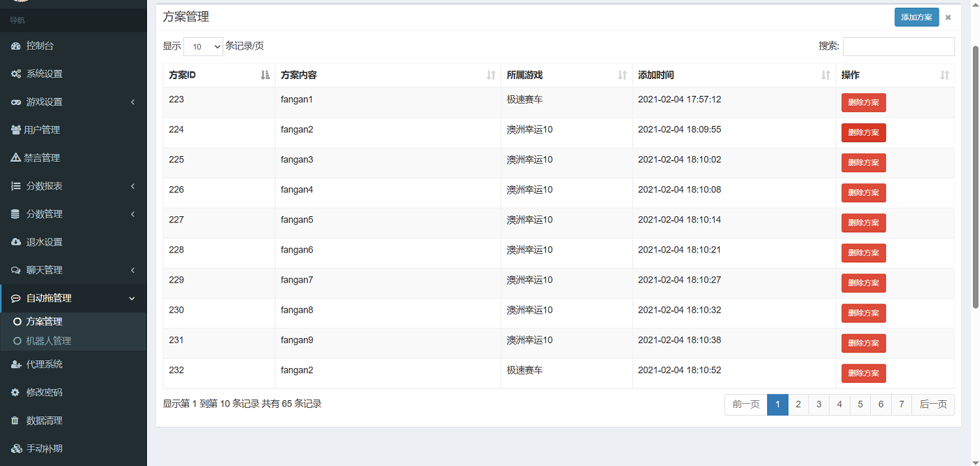Click the 禁言管理 warning triangle icon
The height and width of the screenshot is (466, 980).
click(16, 158)
